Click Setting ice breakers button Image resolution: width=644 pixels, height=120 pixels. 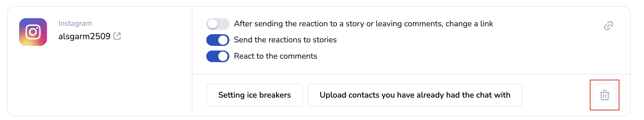tap(254, 95)
